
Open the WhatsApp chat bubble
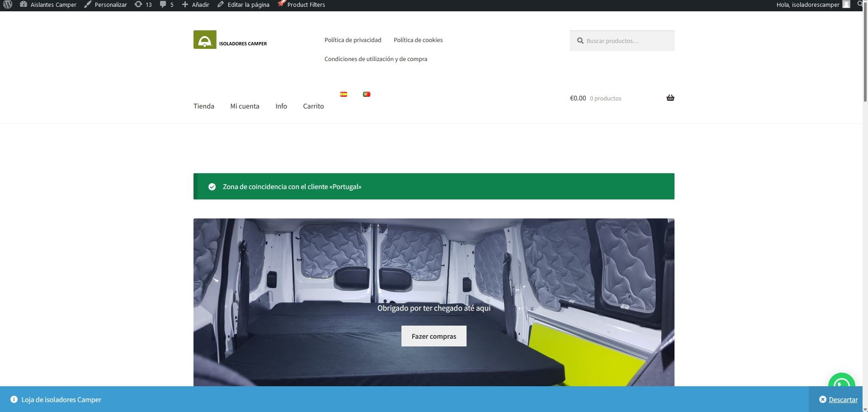click(841, 380)
